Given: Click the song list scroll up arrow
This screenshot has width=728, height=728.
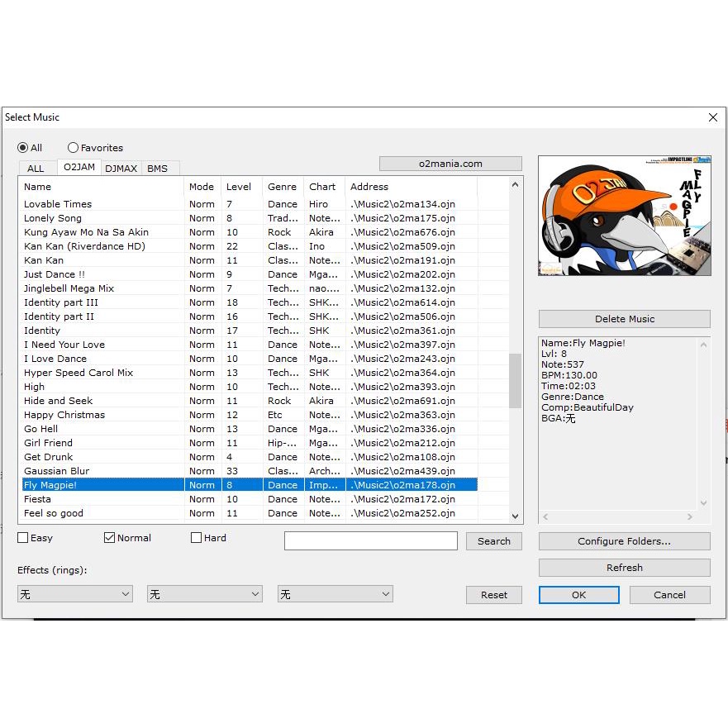Looking at the screenshot, I should (x=516, y=185).
